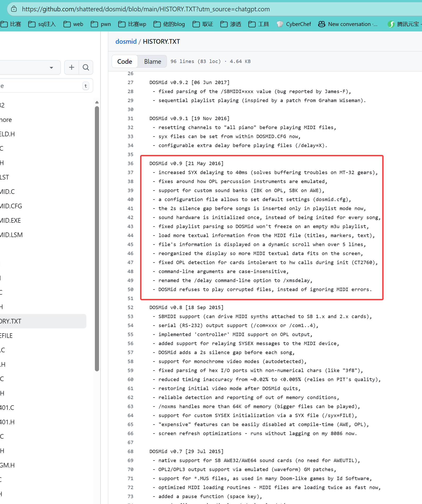The width and height of the screenshot is (422, 504).
Task: Click the 'DOSMid v0.9.1 [19 Nov 2016]' line
Action: [189, 119]
